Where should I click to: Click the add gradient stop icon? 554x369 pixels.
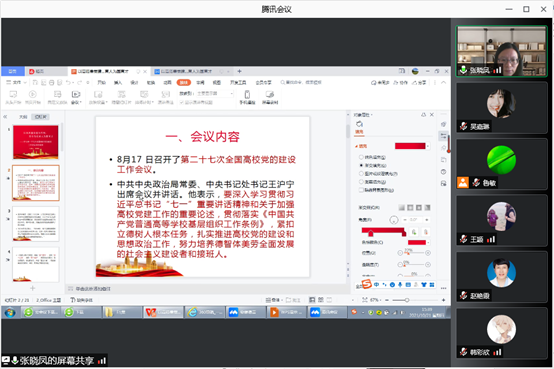coord(414,232)
